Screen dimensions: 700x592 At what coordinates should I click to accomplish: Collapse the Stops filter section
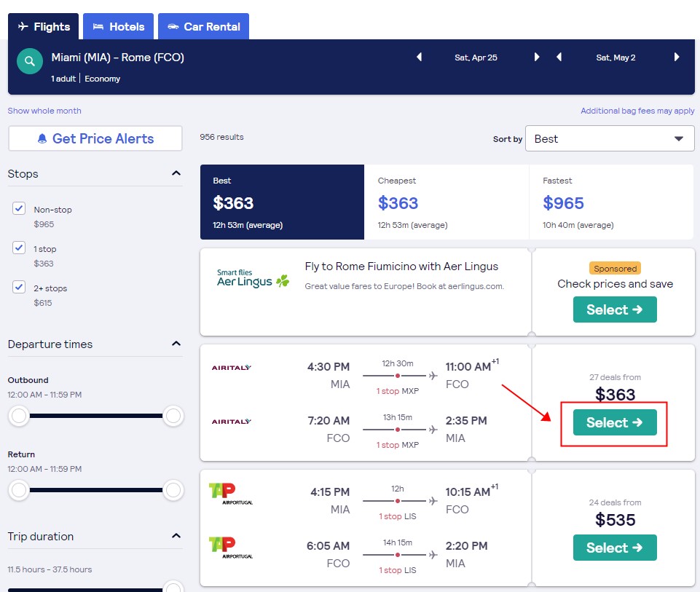[x=176, y=173]
